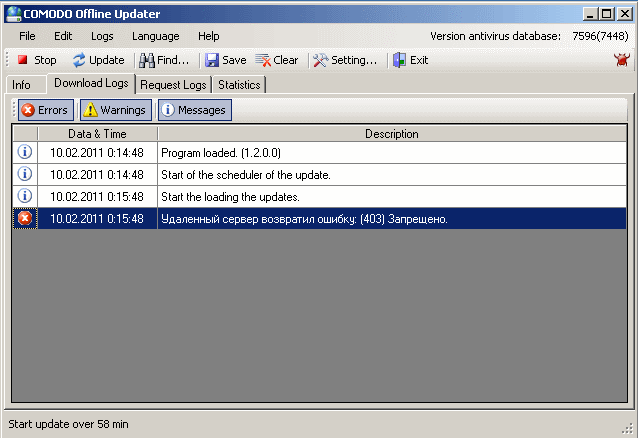Toggle the Messages filter button
Screen dimensions: 638x438
pyautogui.click(x=195, y=110)
